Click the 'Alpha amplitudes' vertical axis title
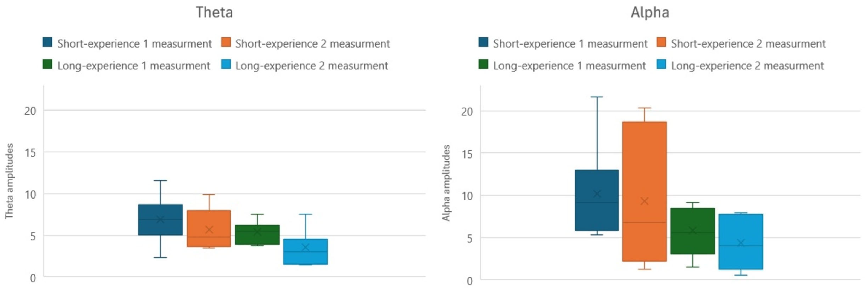The width and height of the screenshot is (868, 291). click(x=446, y=183)
